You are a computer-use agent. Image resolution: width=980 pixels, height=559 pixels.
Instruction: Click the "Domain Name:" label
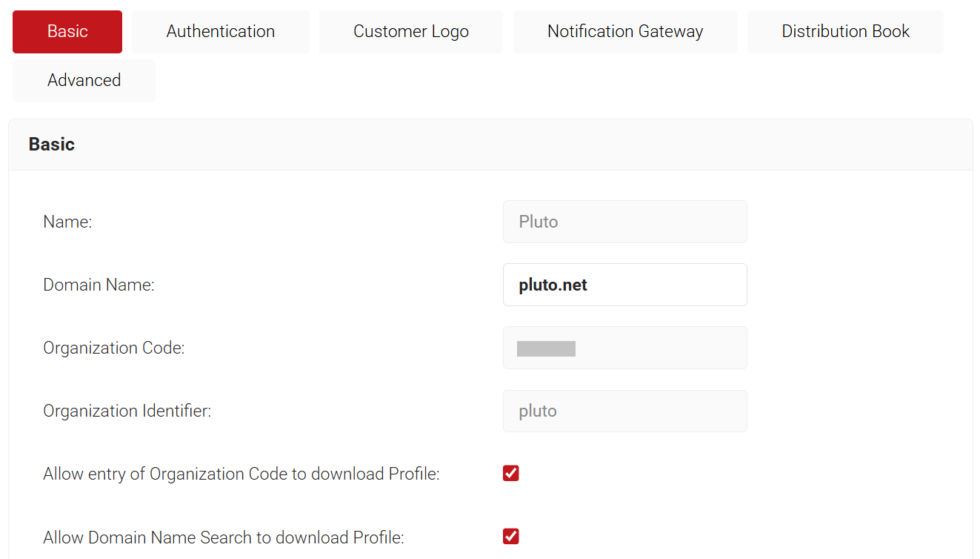pyautogui.click(x=99, y=285)
